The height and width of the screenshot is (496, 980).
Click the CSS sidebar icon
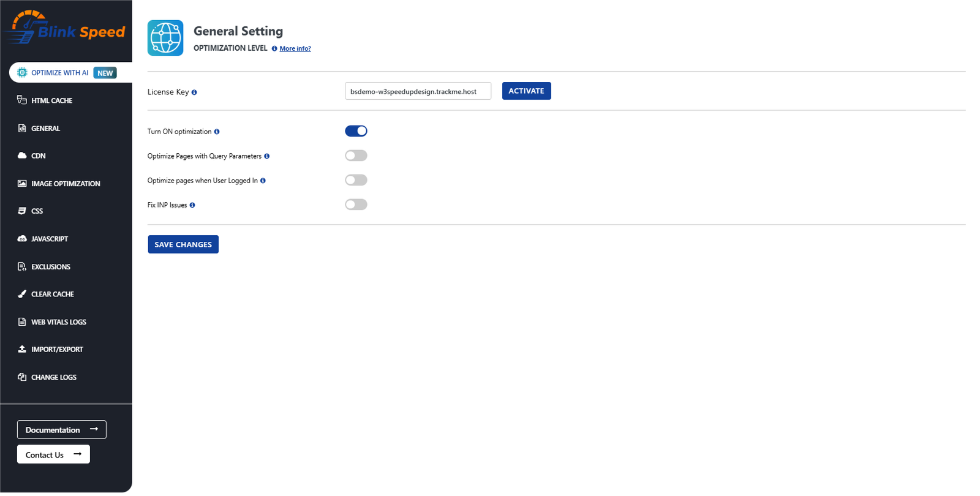pos(22,211)
